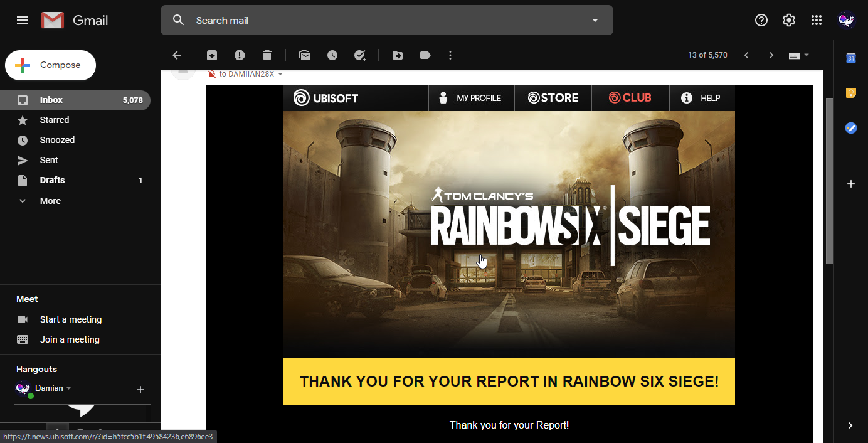Open the Move to folder icon
Screen dimensions: 868x443
click(398, 55)
